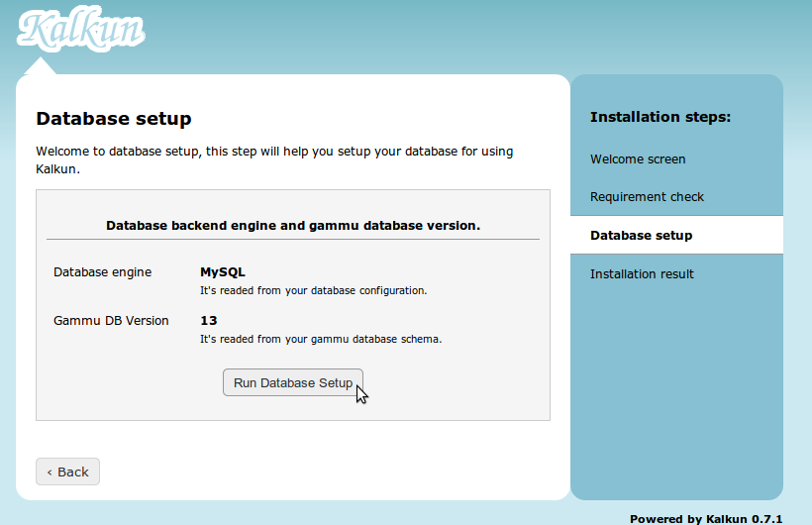Click the 'readed from your gammu database schema' note
This screenshot has height=525, width=812.
(x=321, y=339)
